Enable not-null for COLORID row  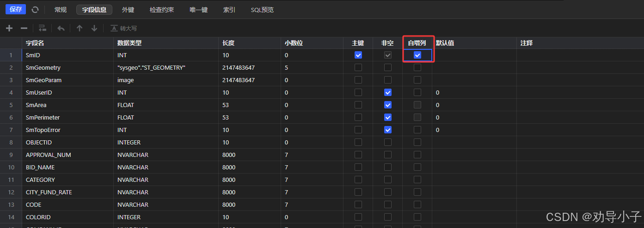pyautogui.click(x=388, y=217)
